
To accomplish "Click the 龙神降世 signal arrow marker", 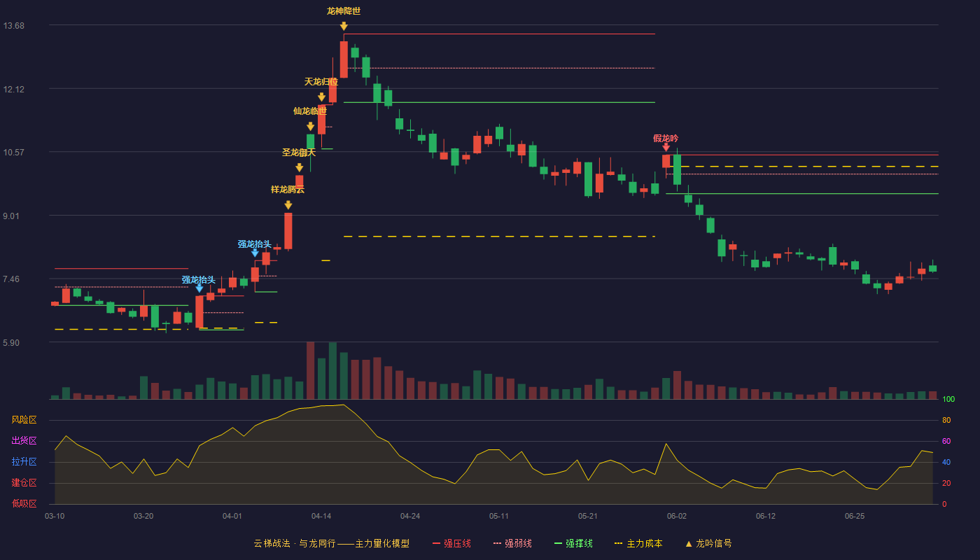I will tap(344, 27).
